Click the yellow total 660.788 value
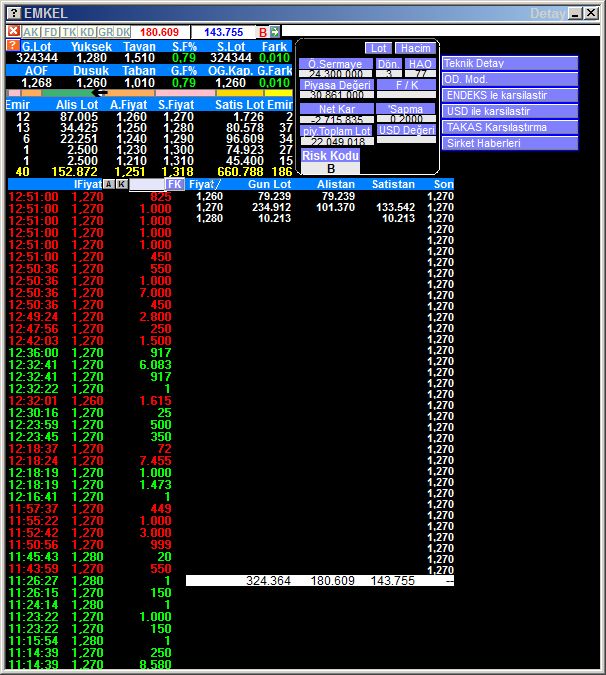 point(240,172)
